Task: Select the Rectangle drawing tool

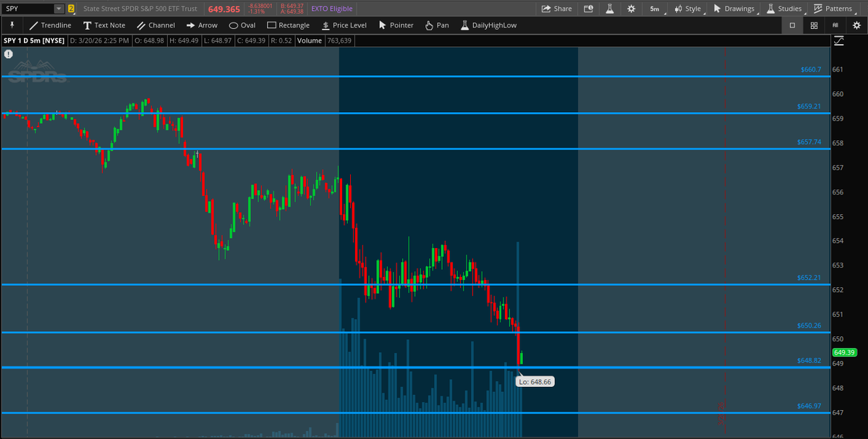Action: coord(288,25)
